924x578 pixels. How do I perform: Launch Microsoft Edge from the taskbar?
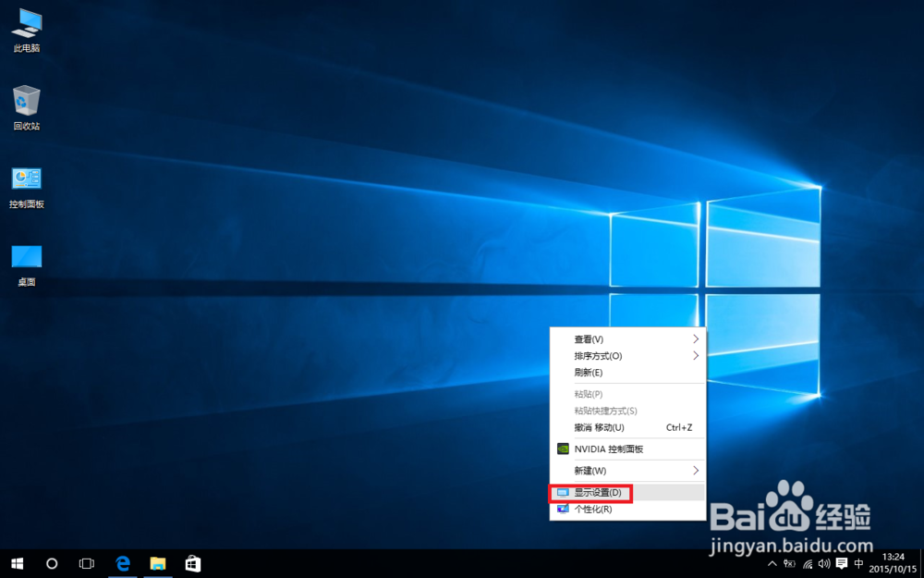(x=123, y=563)
